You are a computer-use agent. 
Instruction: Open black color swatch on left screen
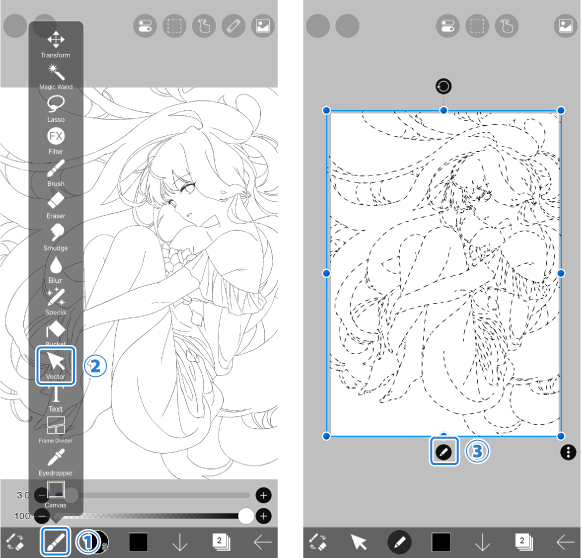(139, 542)
